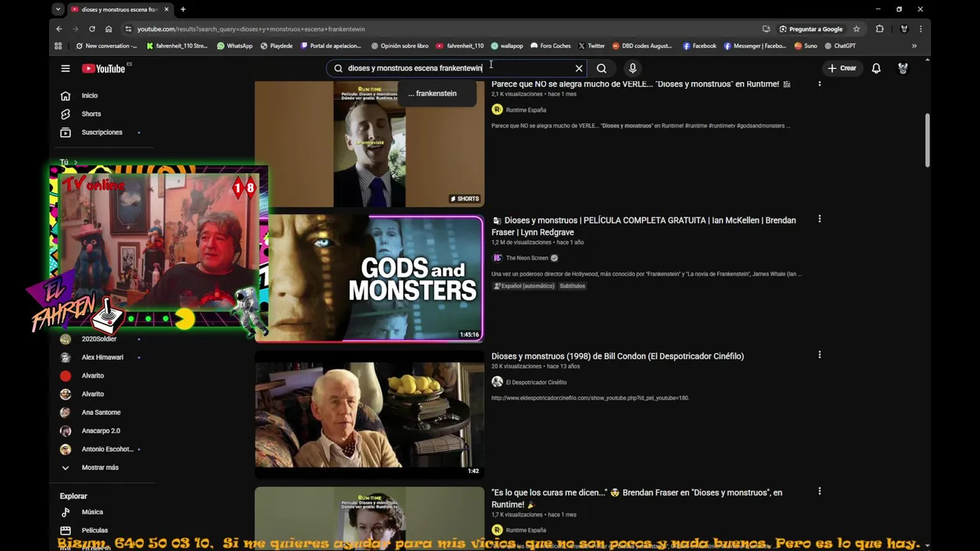Open Foro Coches bookmark
980x551 pixels.
click(550, 46)
